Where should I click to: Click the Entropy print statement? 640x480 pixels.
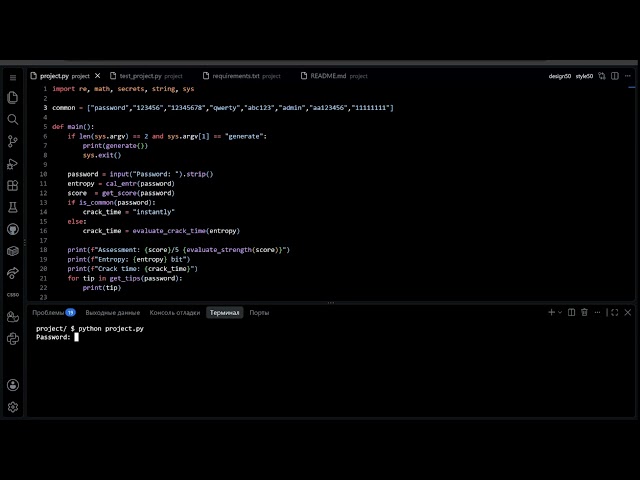tap(129, 259)
